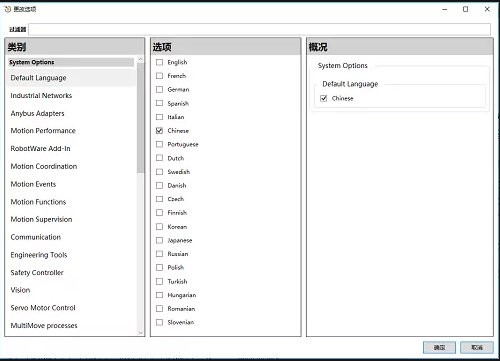Click the filter input field
The image size is (500, 361).
[x=260, y=29]
